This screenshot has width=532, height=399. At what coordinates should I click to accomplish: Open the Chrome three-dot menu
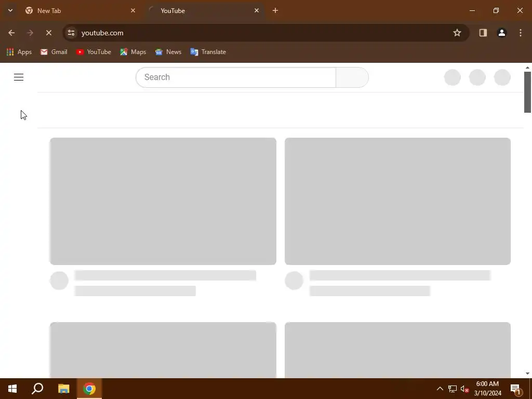521,33
